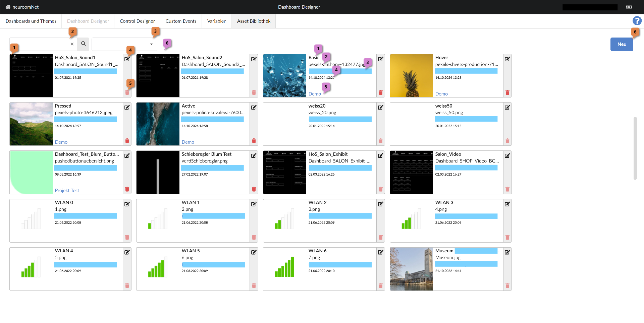This screenshot has width=644, height=323.
Task: Open Demo link on Hover asset
Action: (441, 94)
